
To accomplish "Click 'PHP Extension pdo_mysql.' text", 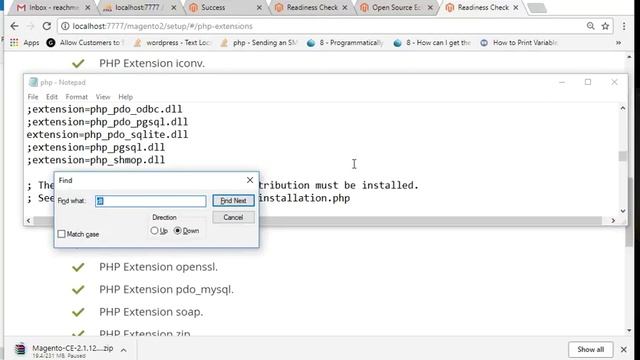I will click(x=167, y=289).
